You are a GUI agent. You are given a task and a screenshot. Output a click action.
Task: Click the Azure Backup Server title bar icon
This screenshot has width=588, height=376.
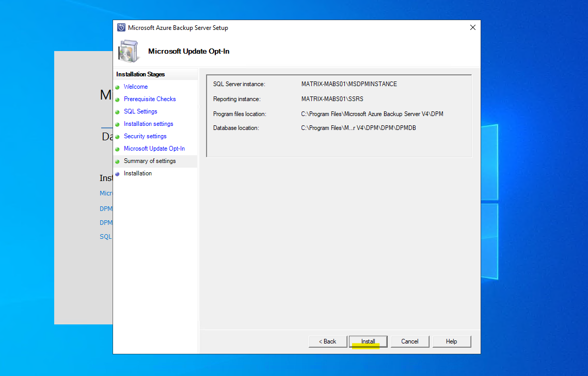click(x=121, y=28)
